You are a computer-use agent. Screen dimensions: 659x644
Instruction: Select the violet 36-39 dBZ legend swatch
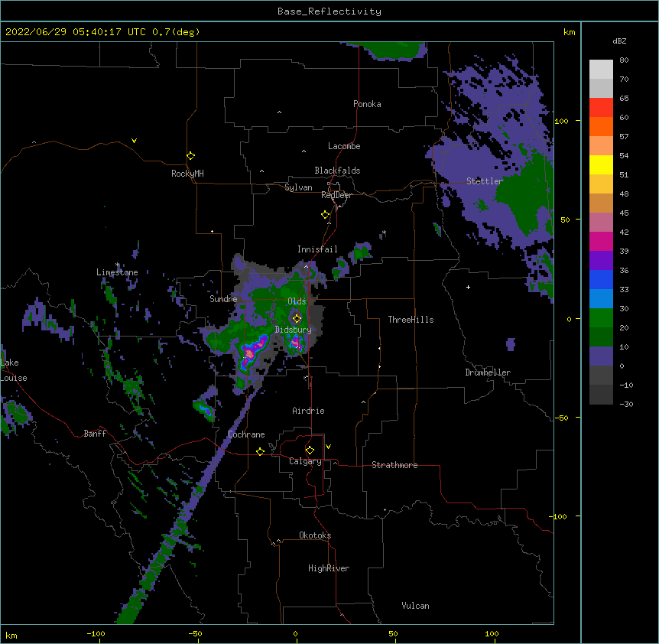(x=601, y=261)
